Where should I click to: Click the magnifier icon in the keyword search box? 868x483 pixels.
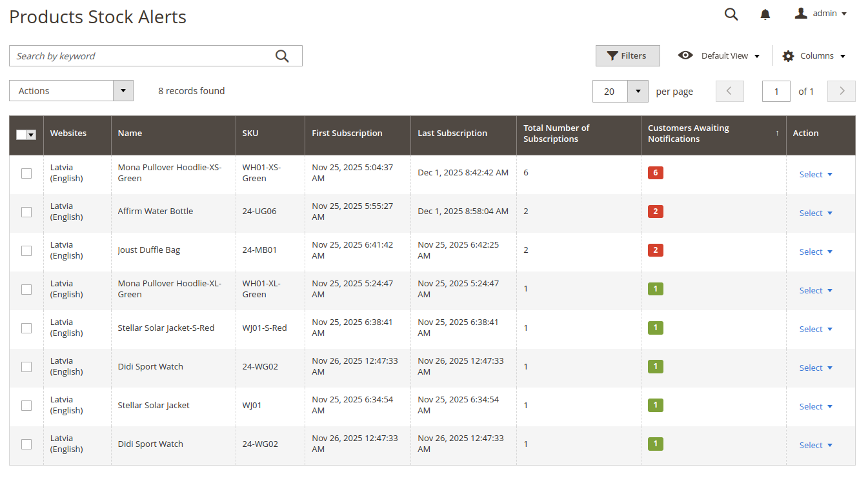pos(282,55)
